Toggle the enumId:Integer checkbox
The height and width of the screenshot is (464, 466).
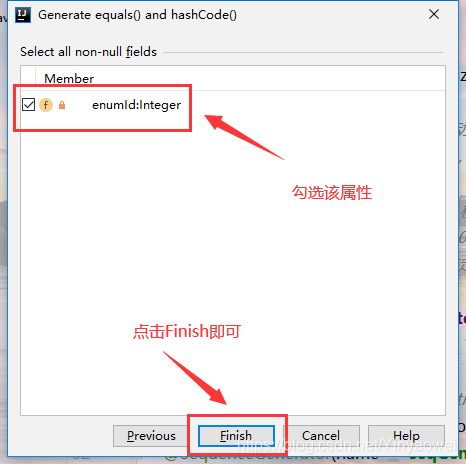pos(28,105)
